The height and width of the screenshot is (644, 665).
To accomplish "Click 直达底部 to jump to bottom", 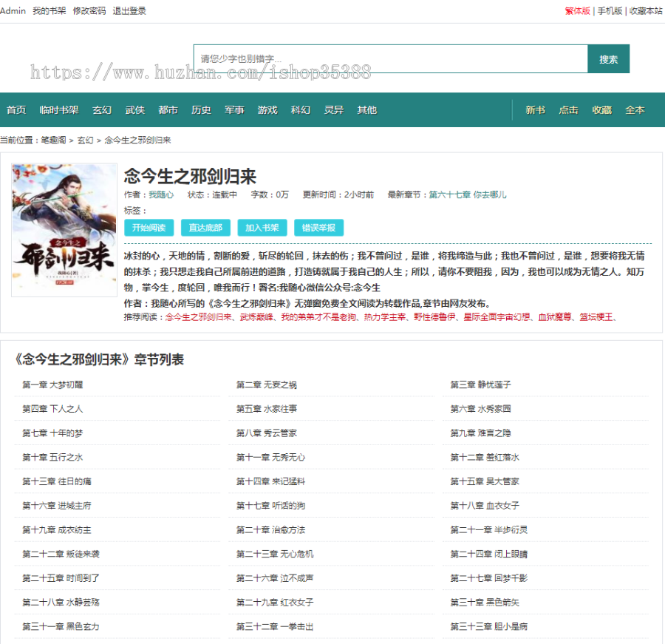I will pyautogui.click(x=205, y=228).
